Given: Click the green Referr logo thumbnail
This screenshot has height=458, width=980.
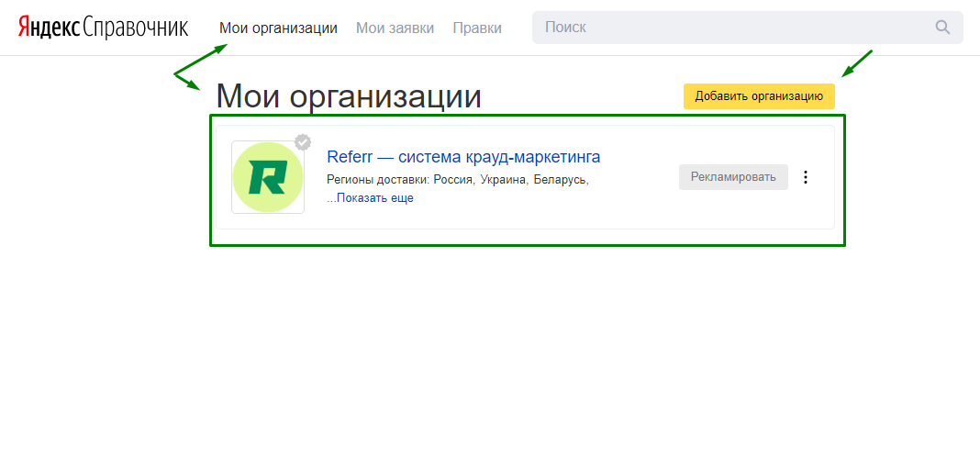Looking at the screenshot, I should (x=267, y=177).
